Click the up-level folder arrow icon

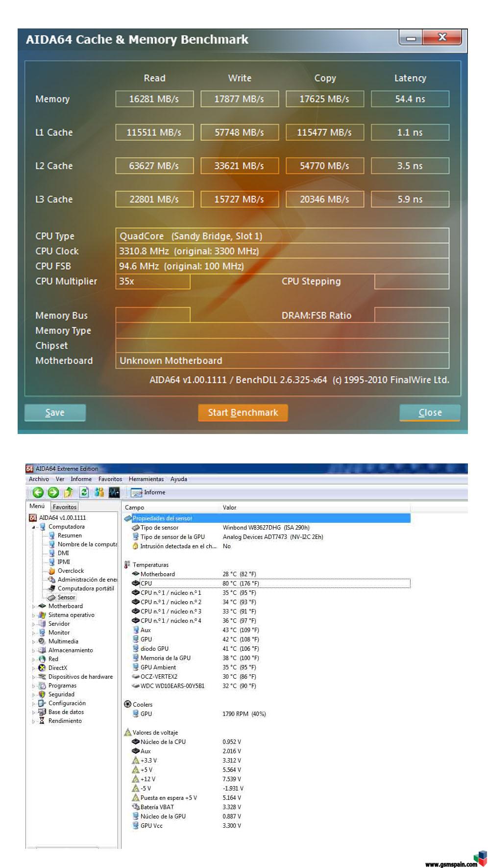[69, 492]
